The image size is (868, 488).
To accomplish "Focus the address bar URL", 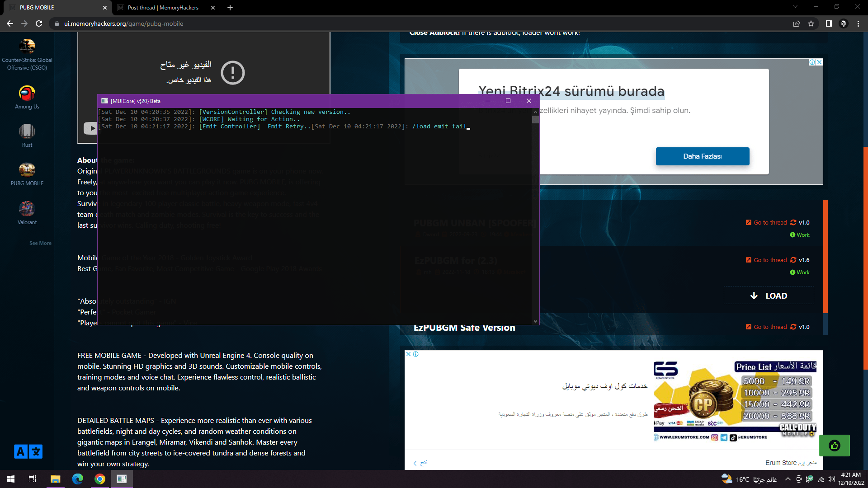I will pyautogui.click(x=123, y=23).
